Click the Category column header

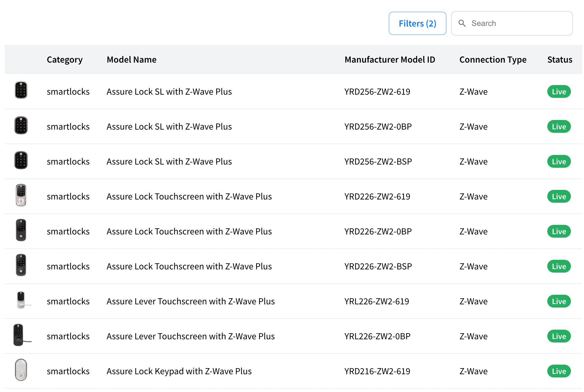(65, 60)
